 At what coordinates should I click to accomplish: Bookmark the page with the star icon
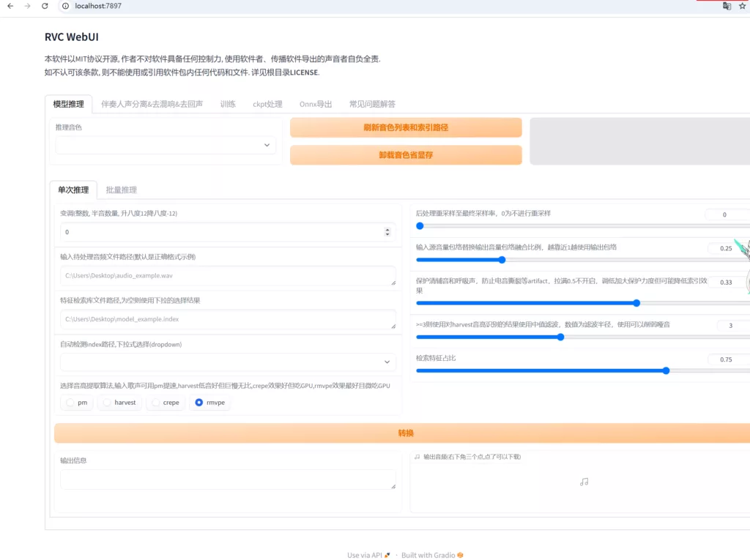click(x=743, y=6)
